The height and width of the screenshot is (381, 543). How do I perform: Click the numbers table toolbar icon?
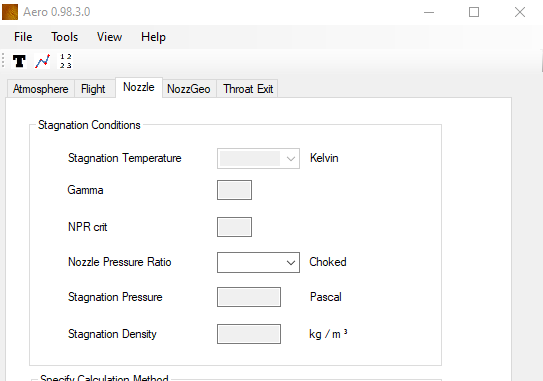point(65,61)
